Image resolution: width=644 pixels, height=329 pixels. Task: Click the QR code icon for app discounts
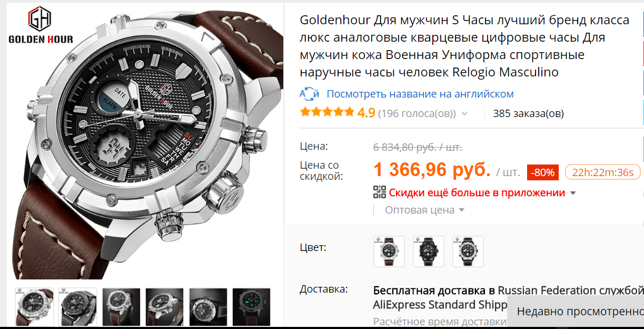tap(380, 192)
